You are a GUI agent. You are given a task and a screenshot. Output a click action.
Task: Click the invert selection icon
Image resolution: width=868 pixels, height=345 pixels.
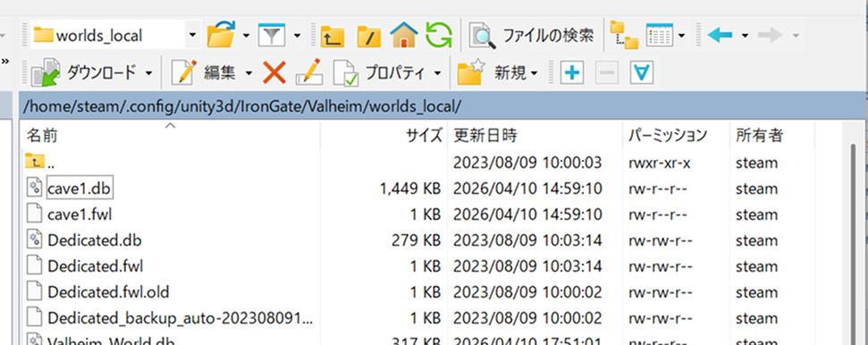click(642, 72)
